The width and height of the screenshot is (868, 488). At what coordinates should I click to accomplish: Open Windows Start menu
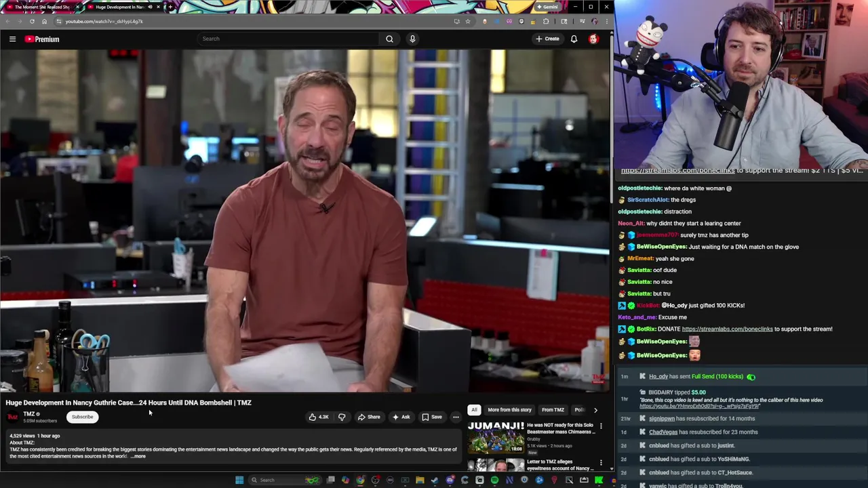(x=239, y=480)
